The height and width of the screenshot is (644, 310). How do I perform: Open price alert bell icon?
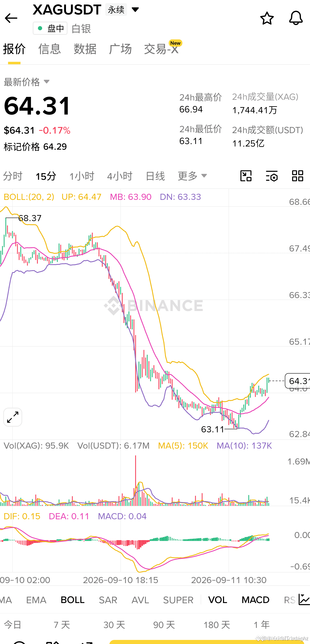[296, 18]
